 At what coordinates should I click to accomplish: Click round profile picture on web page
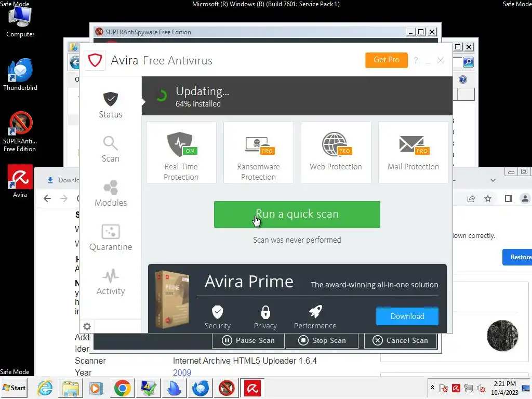(x=502, y=336)
